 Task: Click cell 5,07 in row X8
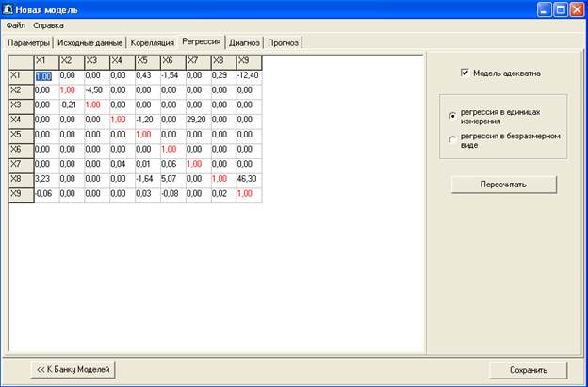coord(172,181)
